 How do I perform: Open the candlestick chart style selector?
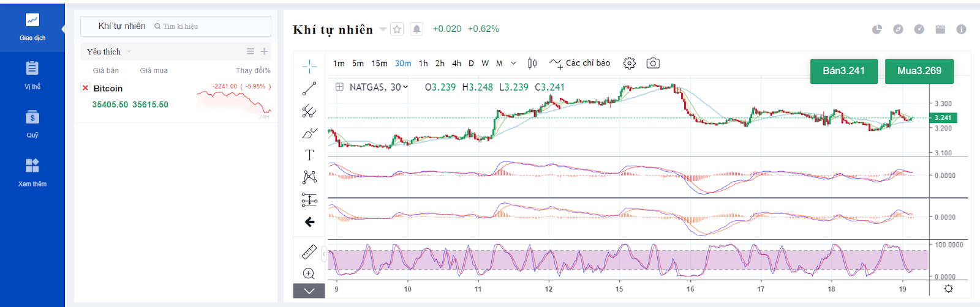(x=532, y=63)
